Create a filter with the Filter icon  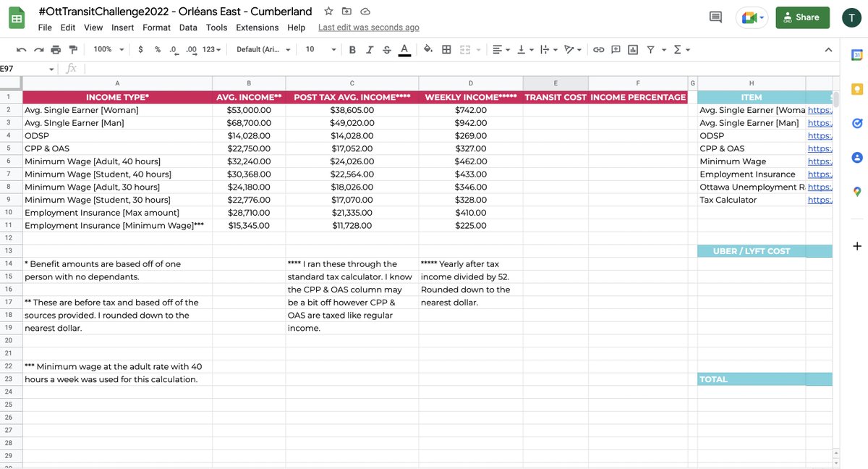[x=650, y=49]
